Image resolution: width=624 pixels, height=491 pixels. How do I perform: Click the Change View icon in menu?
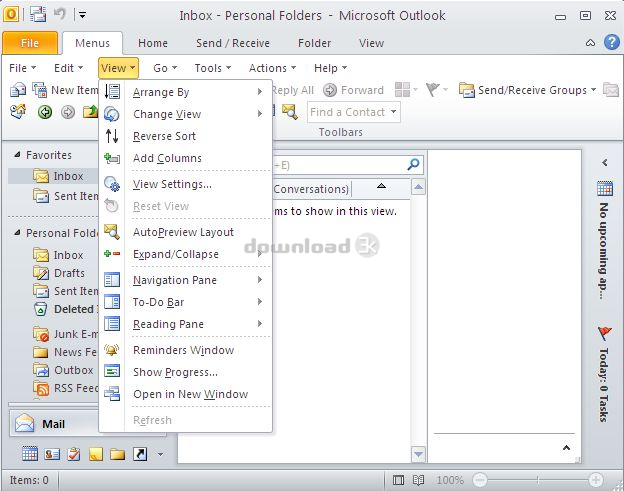pos(112,114)
